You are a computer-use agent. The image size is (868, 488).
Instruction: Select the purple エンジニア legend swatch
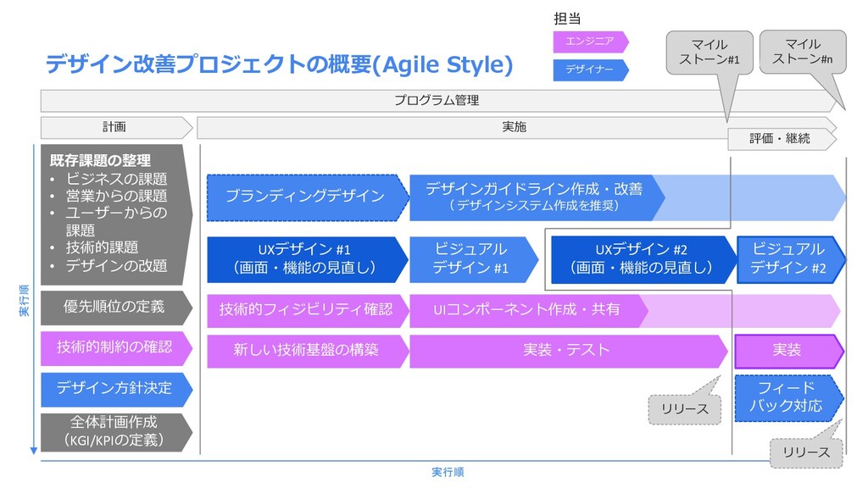[591, 42]
